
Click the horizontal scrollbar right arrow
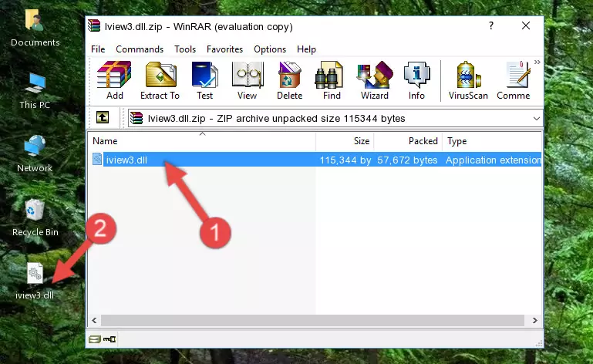tap(534, 321)
